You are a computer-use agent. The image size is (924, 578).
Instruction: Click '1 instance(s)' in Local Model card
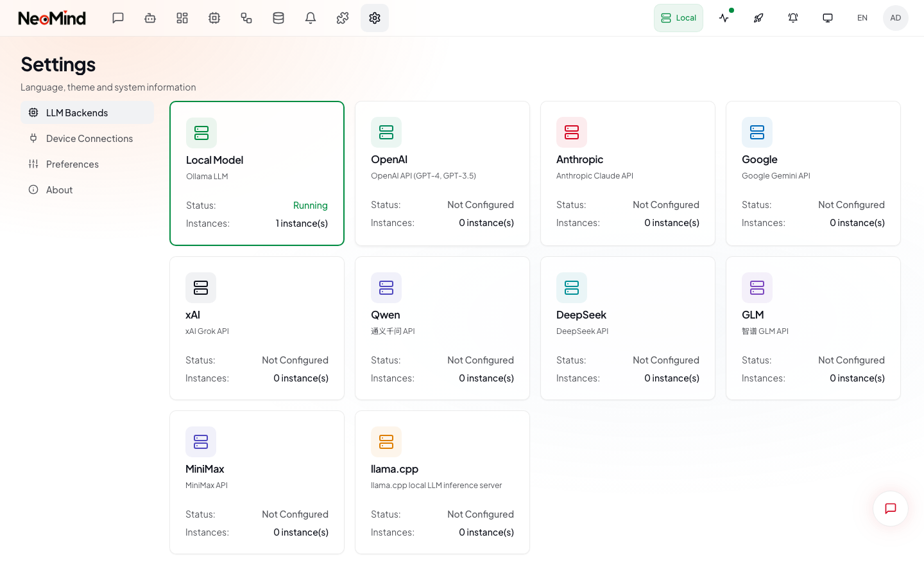pyautogui.click(x=302, y=223)
